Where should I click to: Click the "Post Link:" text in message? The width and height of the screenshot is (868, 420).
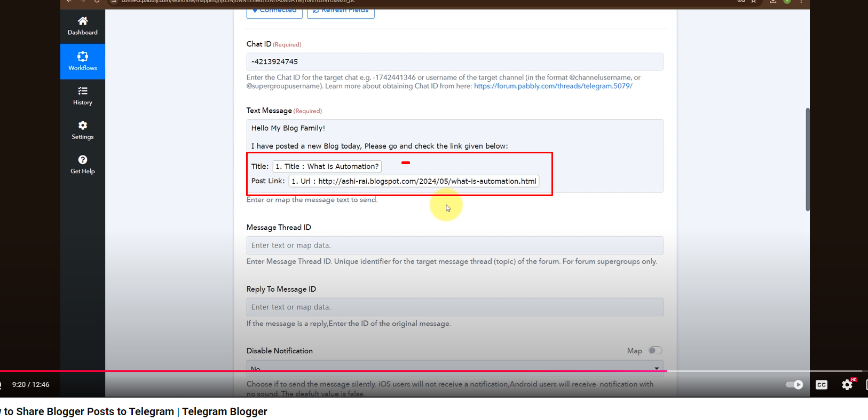click(268, 181)
